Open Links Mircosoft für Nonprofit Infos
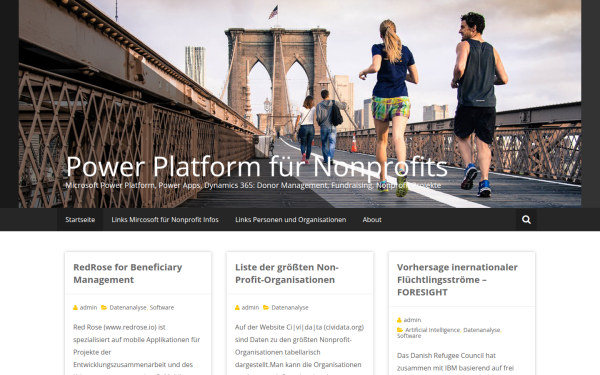Image resolution: width=600 pixels, height=375 pixels. (165, 220)
